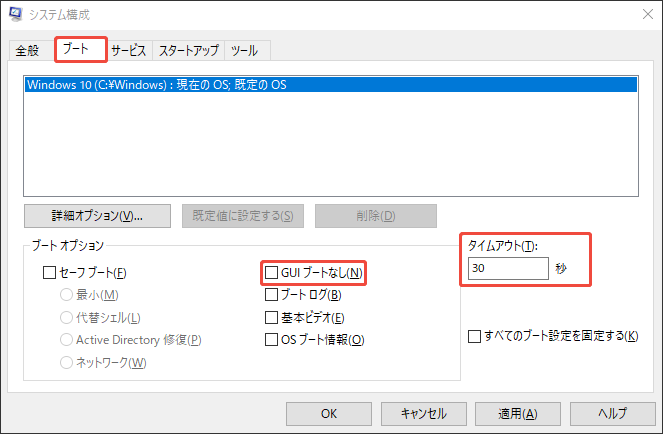Switch to the 全般 tab

[27, 51]
